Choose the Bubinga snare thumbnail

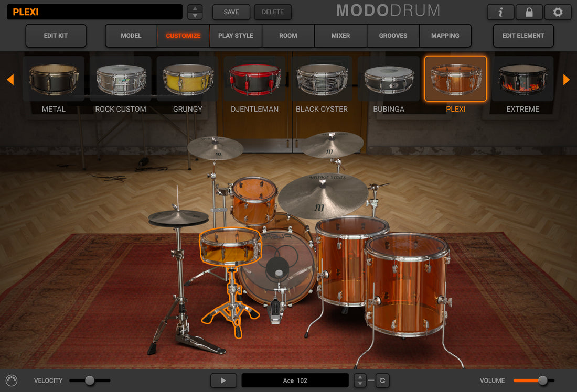pyautogui.click(x=389, y=79)
